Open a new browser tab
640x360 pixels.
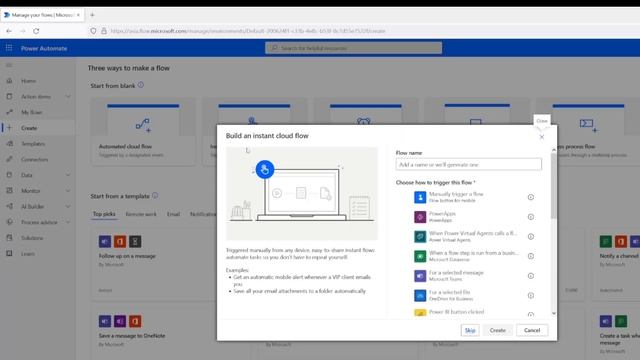pyautogui.click(x=92, y=15)
